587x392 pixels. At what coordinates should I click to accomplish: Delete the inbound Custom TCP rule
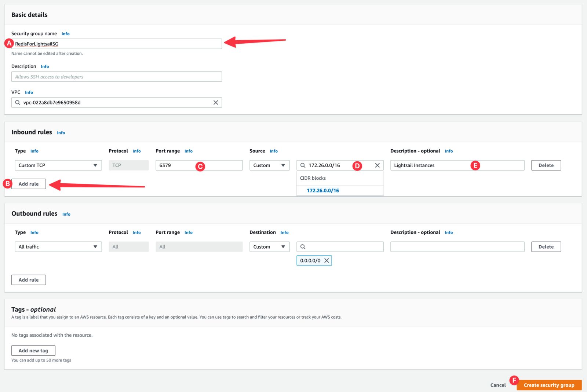tap(546, 165)
